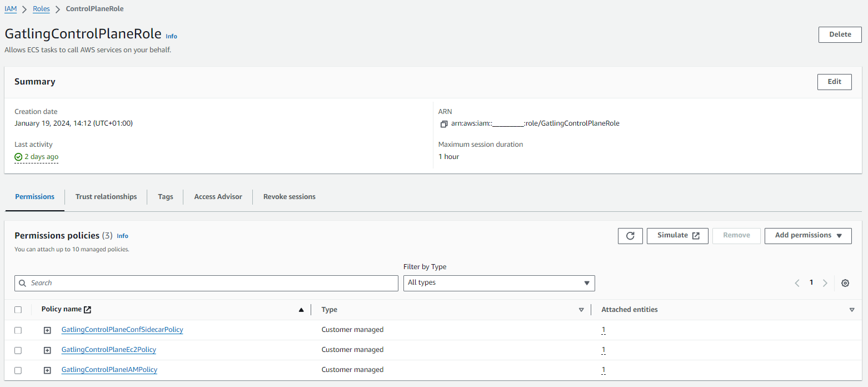Open the GatlingControlPlaneConfSidecarPolicy policy link
This screenshot has width=868, height=387.
tap(122, 330)
